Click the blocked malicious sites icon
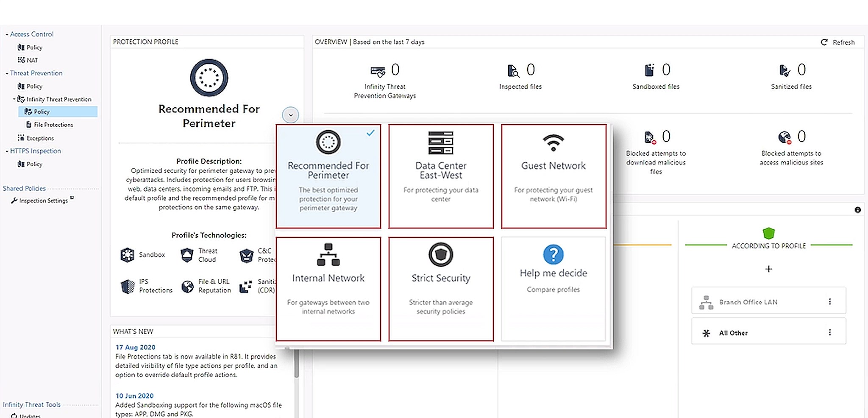868x418 pixels. (785, 137)
